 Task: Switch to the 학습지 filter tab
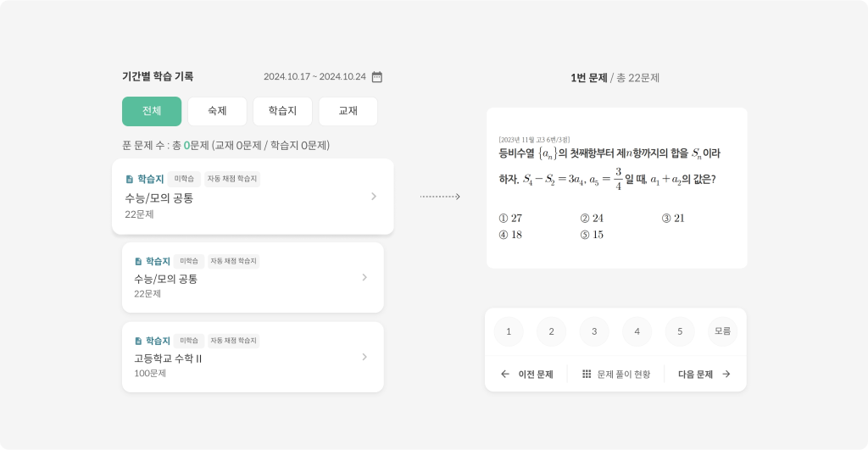tap(282, 111)
